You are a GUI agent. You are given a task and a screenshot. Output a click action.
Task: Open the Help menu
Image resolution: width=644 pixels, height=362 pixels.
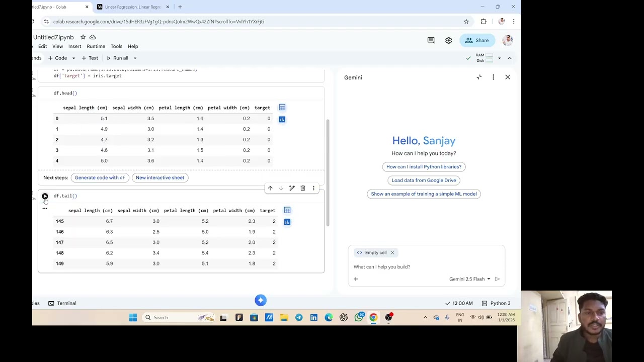click(133, 46)
